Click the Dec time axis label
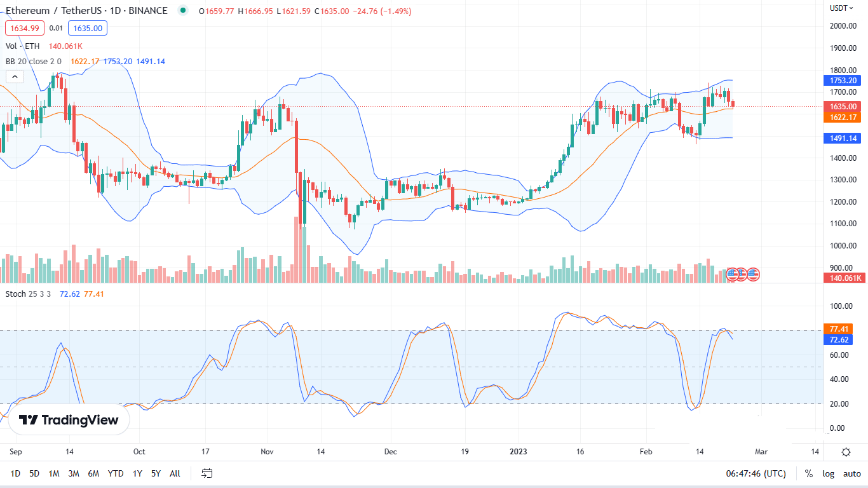 pyautogui.click(x=390, y=452)
